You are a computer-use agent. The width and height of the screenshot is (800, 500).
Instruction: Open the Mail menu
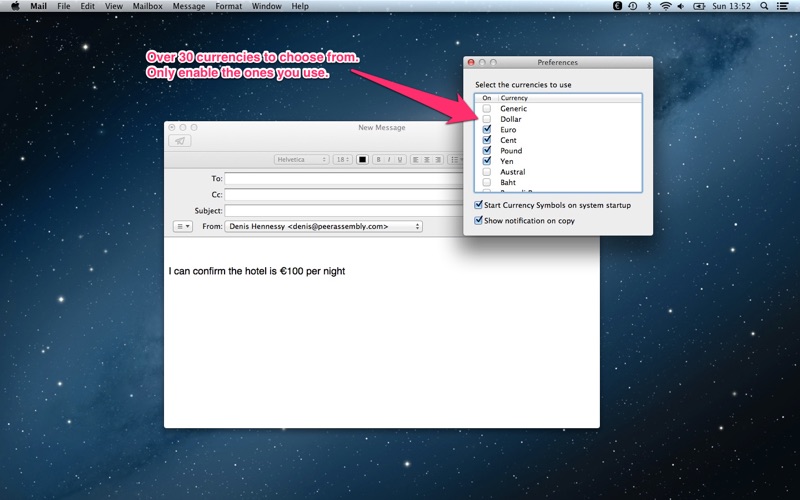(38, 6)
